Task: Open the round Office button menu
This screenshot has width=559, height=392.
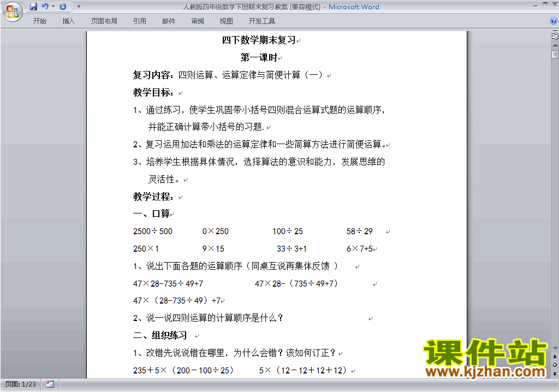Action: tap(13, 12)
